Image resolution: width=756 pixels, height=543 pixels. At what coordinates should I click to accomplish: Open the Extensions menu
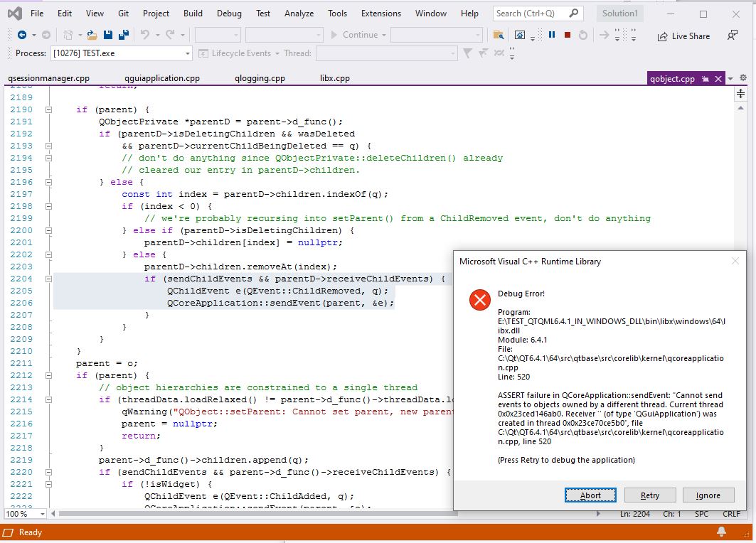[381, 14]
